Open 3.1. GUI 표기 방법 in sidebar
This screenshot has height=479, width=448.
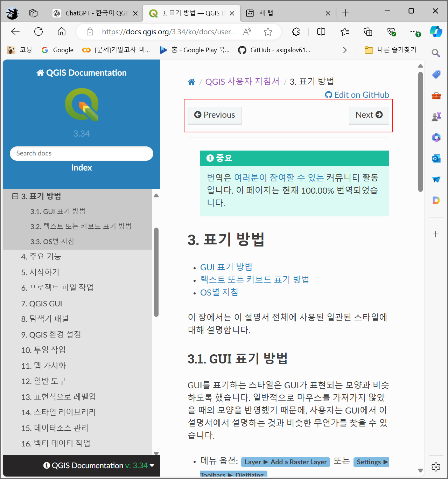(58, 211)
